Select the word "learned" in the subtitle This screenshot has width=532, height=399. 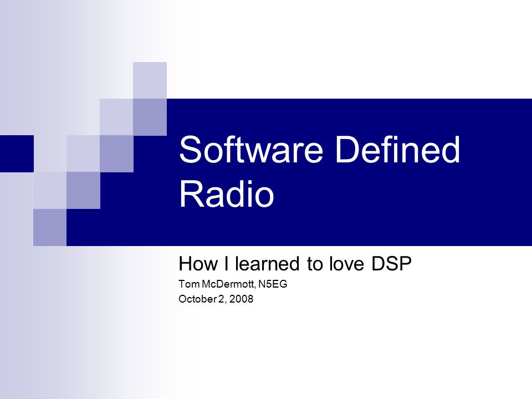(267, 264)
